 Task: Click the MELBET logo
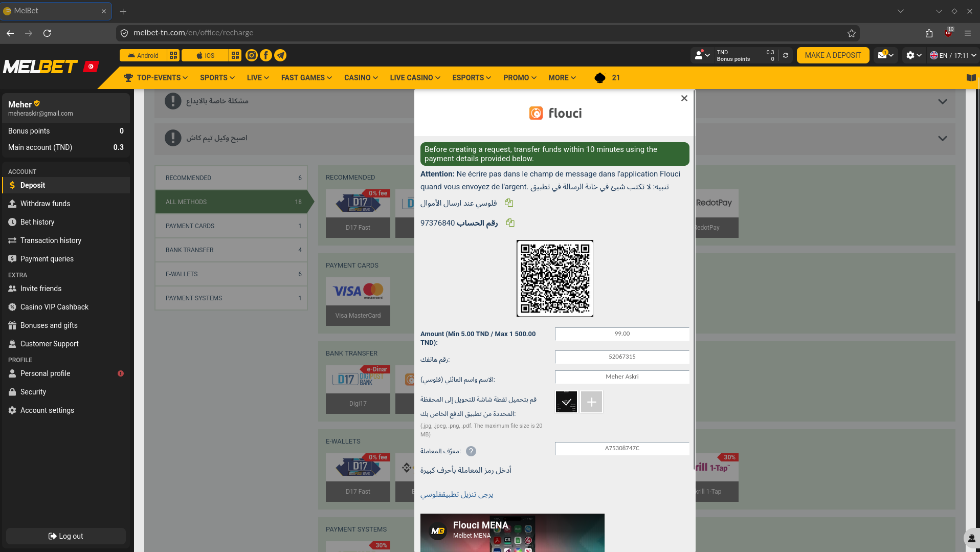point(40,67)
